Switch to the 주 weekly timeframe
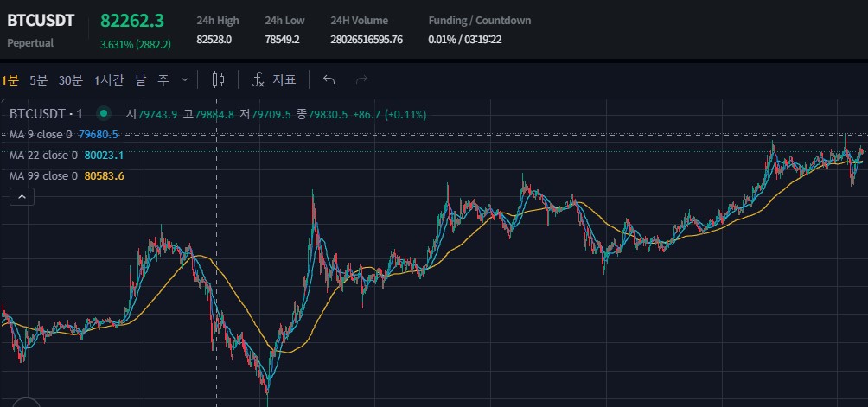Image resolution: width=868 pixels, height=407 pixels. point(163,80)
